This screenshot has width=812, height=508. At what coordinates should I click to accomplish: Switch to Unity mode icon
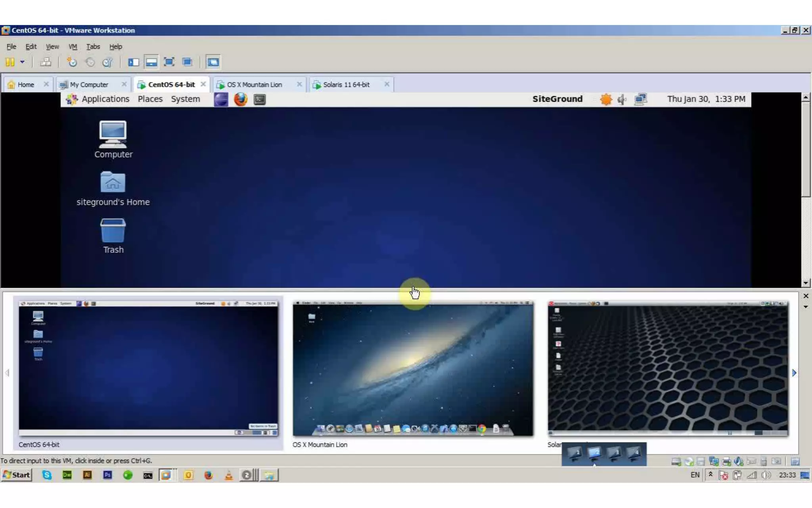[187, 62]
